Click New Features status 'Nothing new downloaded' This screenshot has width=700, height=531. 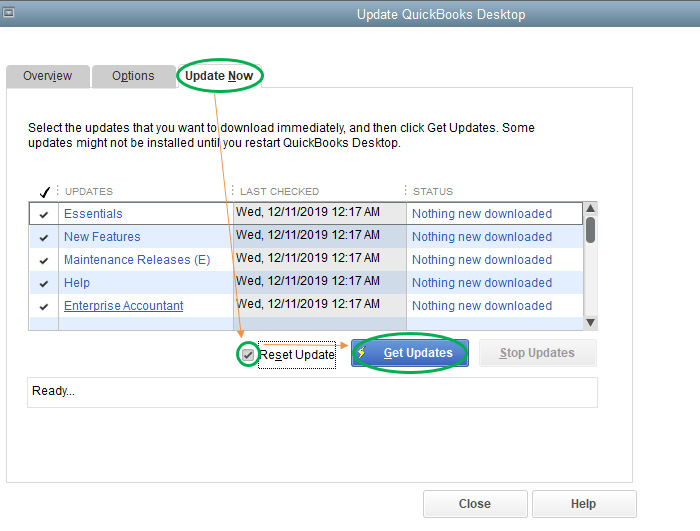pos(482,237)
